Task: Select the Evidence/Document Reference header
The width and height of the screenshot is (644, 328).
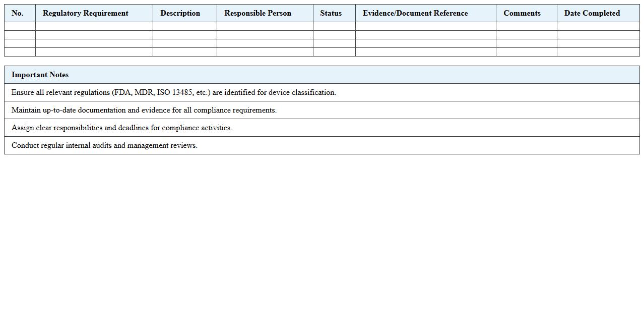Action: click(x=415, y=13)
